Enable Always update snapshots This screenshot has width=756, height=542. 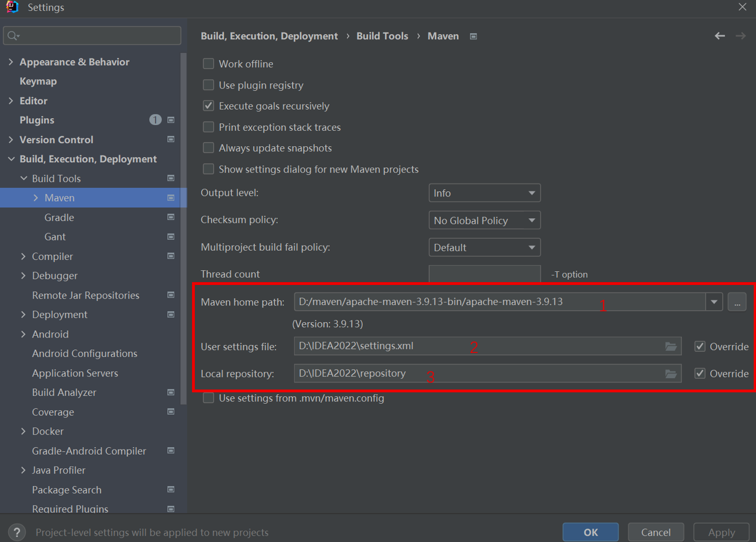pyautogui.click(x=209, y=148)
